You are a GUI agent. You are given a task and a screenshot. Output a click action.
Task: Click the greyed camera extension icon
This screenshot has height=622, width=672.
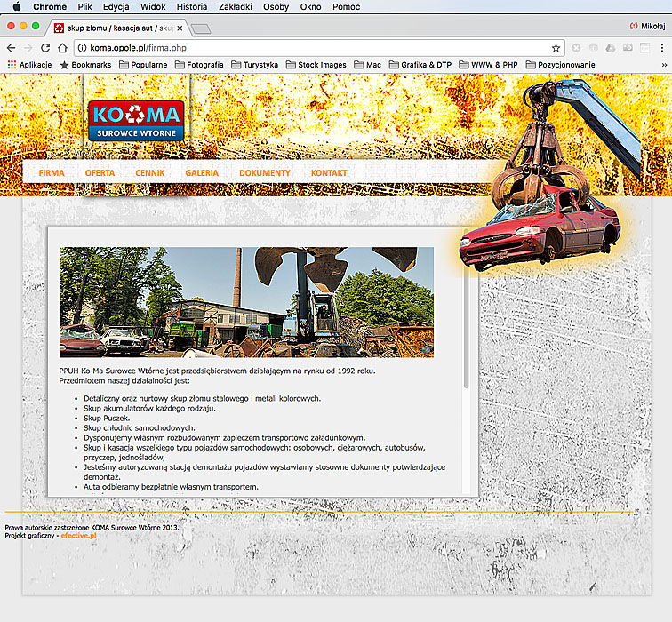(628, 48)
